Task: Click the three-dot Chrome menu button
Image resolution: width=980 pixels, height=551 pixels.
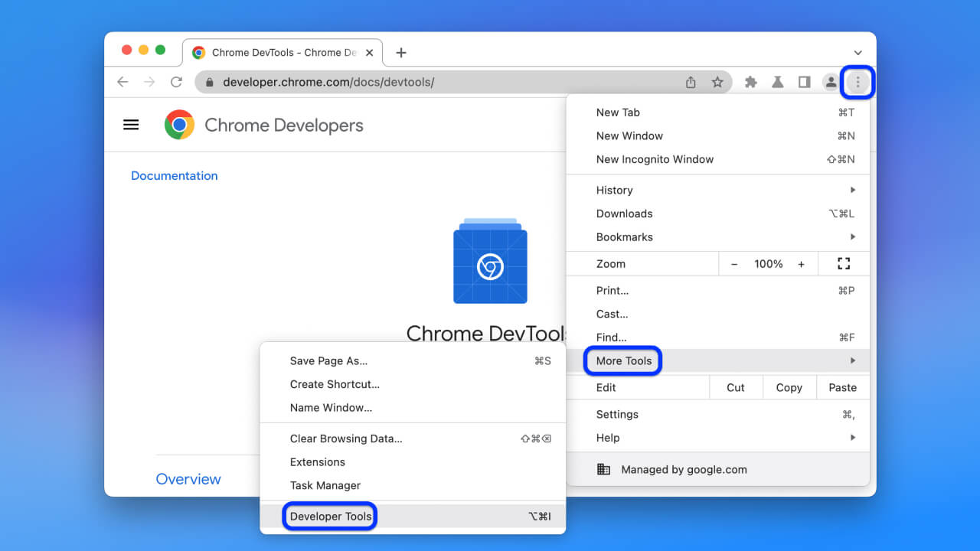Action: (857, 82)
